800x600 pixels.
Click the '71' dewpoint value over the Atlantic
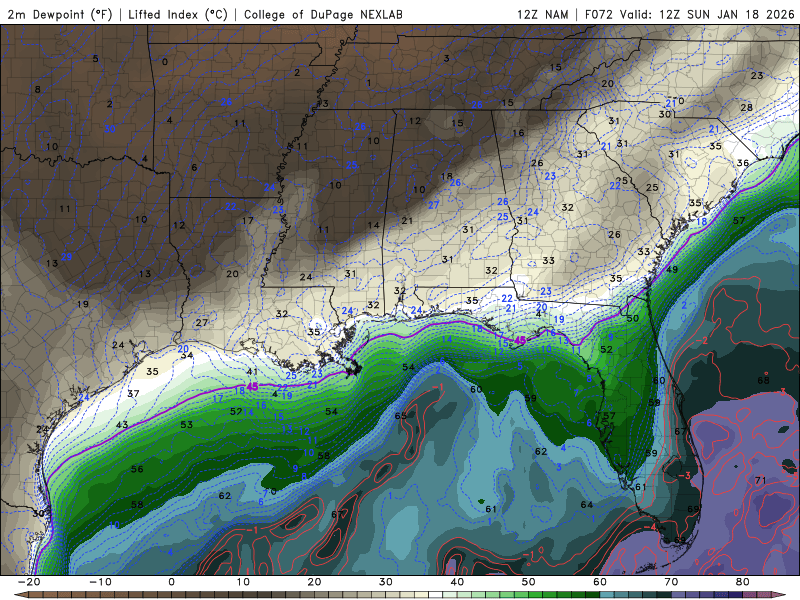click(x=760, y=480)
